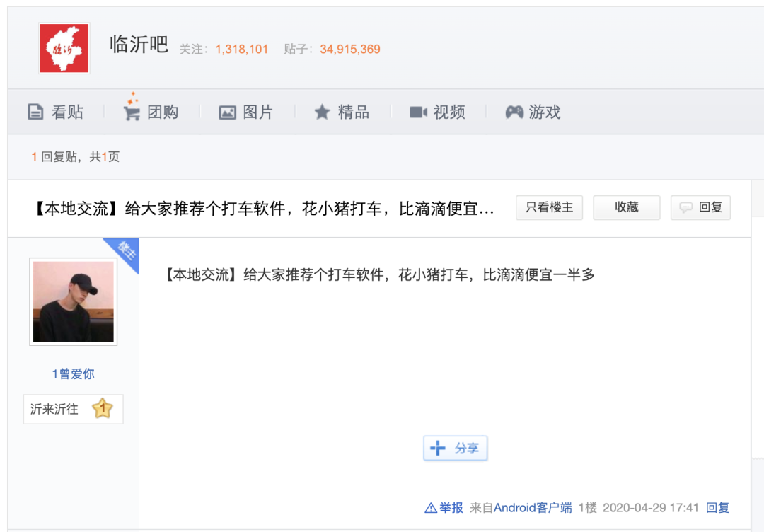This screenshot has width=764, height=532.
Task: Click the shopping cart icon beside 团购
Action: click(132, 112)
